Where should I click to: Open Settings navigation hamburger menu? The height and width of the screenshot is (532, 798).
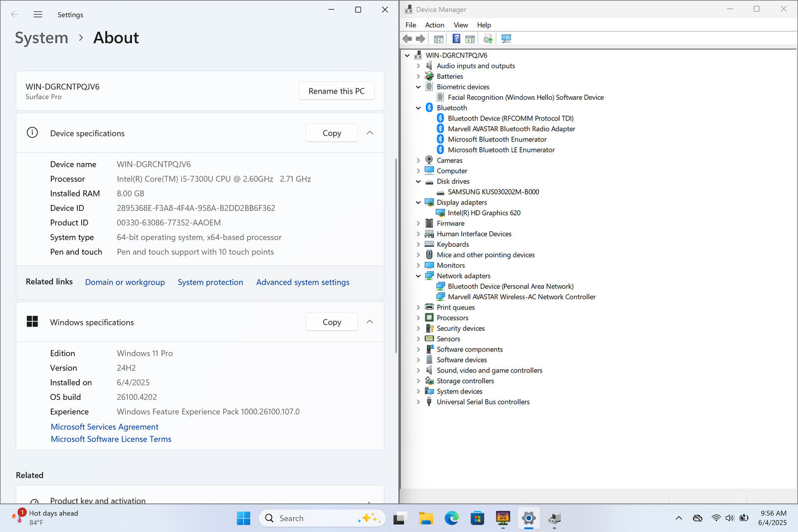(x=38, y=14)
